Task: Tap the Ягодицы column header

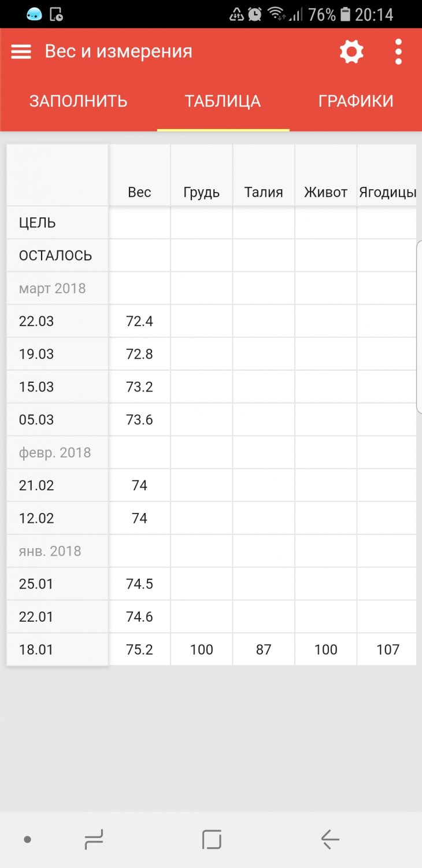Action: pos(387,192)
